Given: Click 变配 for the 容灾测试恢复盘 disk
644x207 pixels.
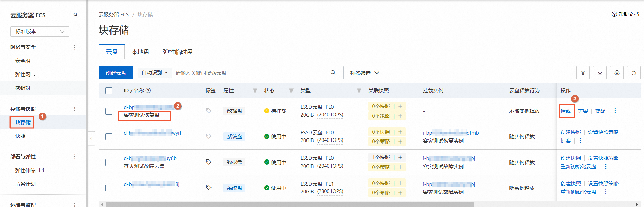Looking at the screenshot, I should pos(600,111).
